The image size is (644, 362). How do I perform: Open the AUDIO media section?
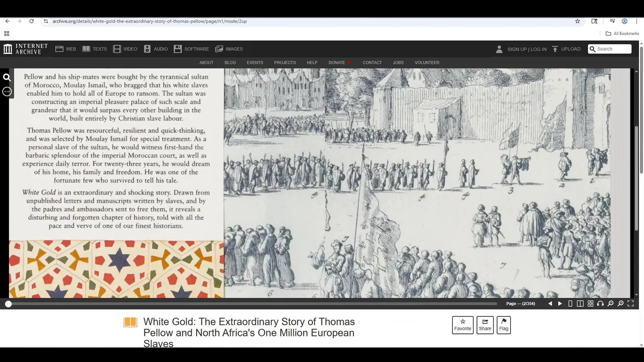[155, 49]
